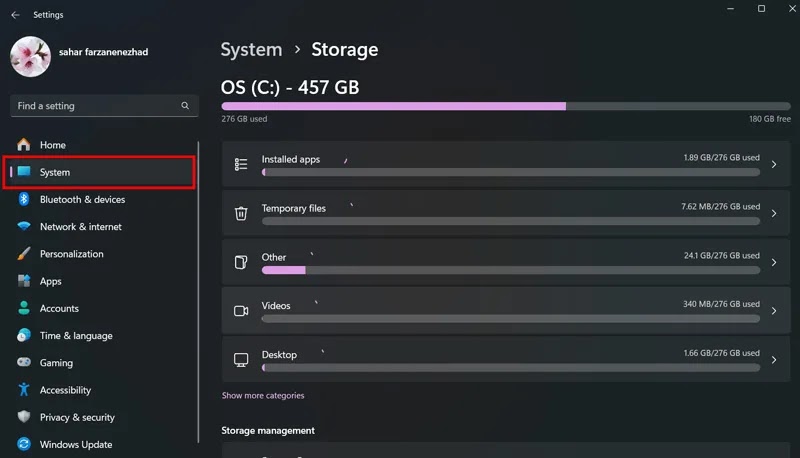This screenshot has height=458, width=800.
Task: Click the OS (C:) storage usage bar
Action: tap(506, 106)
